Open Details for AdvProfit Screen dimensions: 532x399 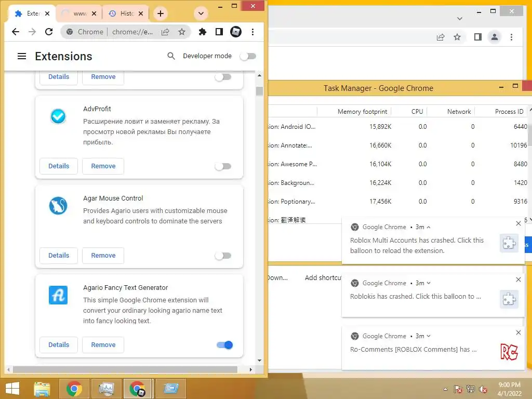point(59,166)
